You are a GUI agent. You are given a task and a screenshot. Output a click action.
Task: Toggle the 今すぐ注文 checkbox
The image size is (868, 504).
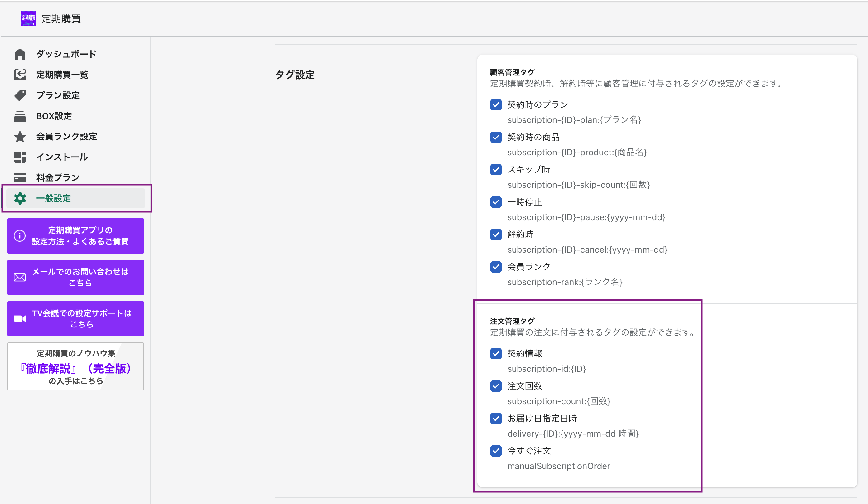[x=496, y=451]
